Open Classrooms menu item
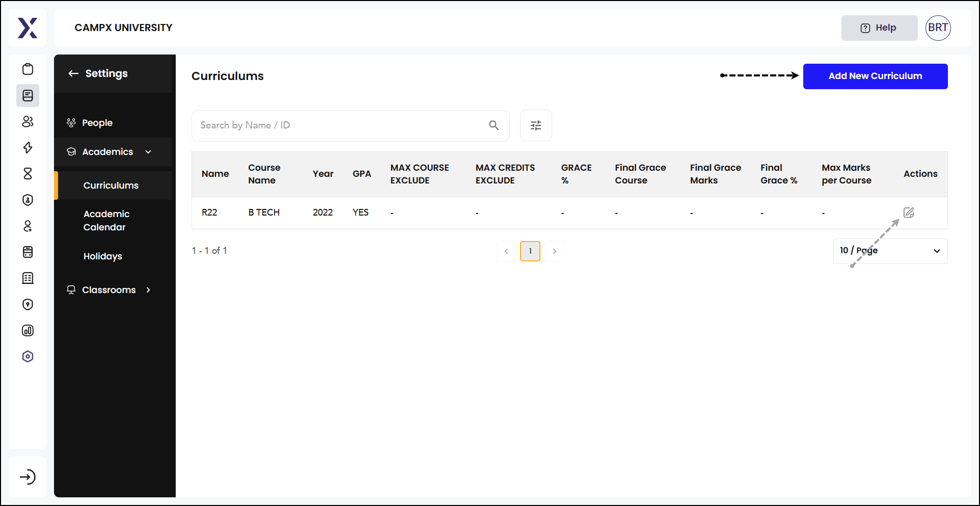Viewport: 980px width, 506px height. 109,290
